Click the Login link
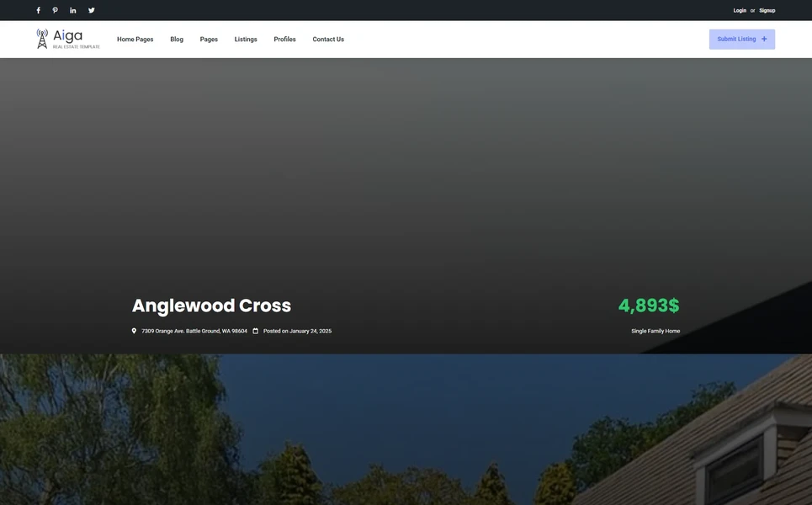The image size is (812, 505). pyautogui.click(x=740, y=10)
